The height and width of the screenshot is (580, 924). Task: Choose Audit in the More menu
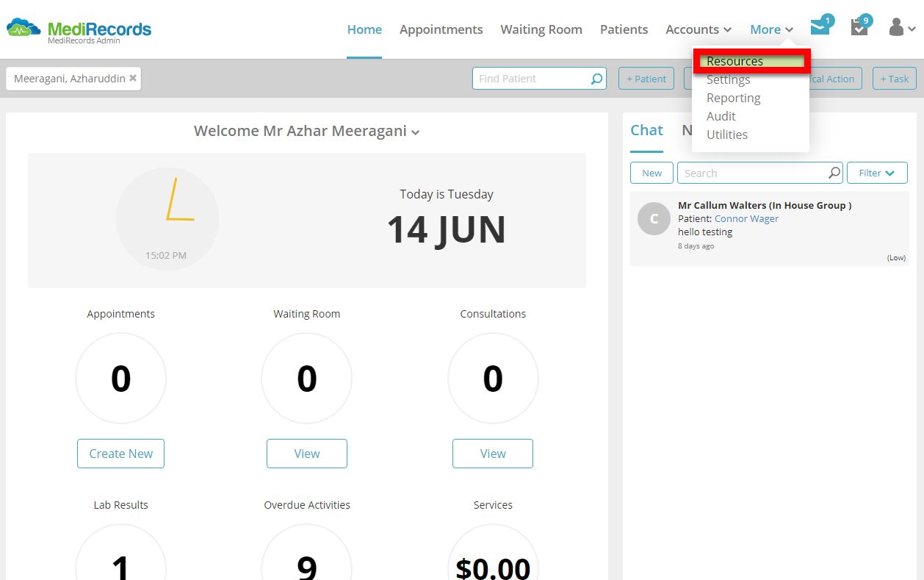click(x=721, y=116)
